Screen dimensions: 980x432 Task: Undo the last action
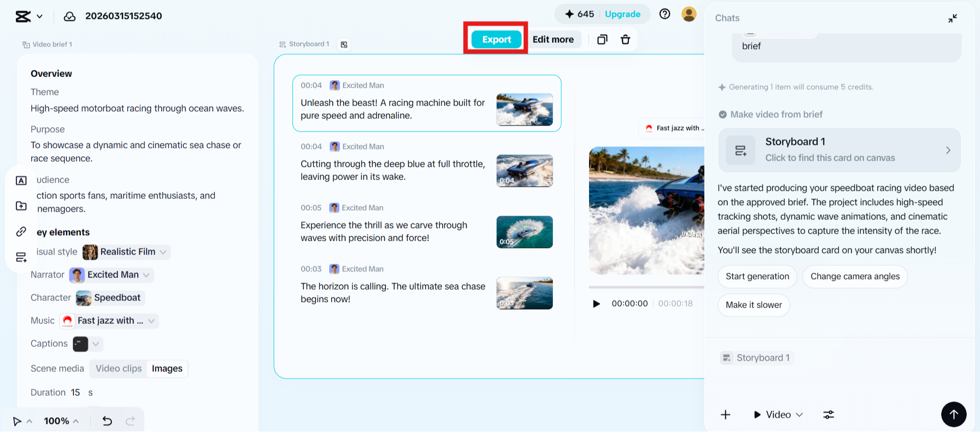coord(107,421)
